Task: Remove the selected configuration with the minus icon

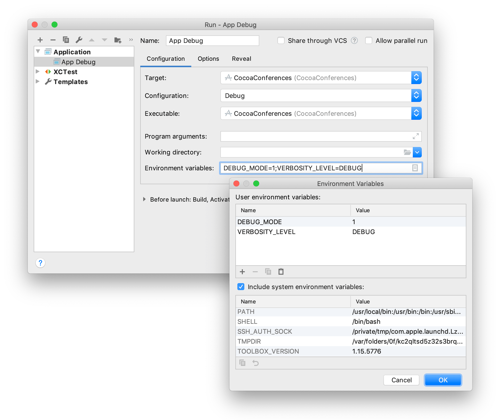Action: 53,40
